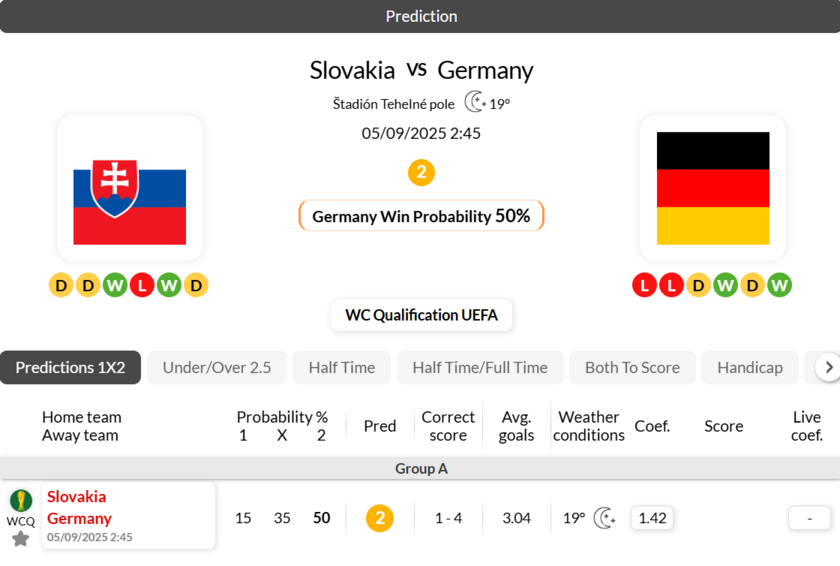Screen dimensions: 840x566
Task: Click the WCQ trophy competition icon
Action: tap(20, 500)
